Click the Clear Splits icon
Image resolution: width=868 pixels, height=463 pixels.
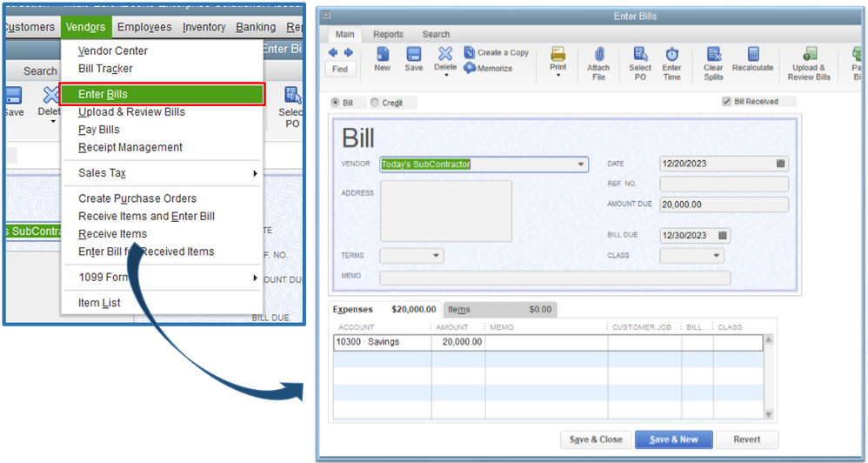(x=713, y=54)
